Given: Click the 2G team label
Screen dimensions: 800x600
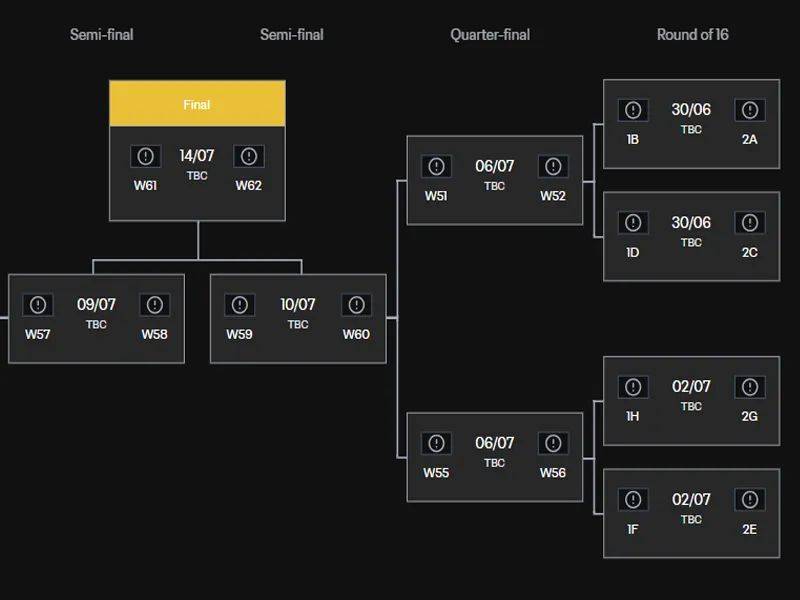Looking at the screenshot, I should 749,416.
